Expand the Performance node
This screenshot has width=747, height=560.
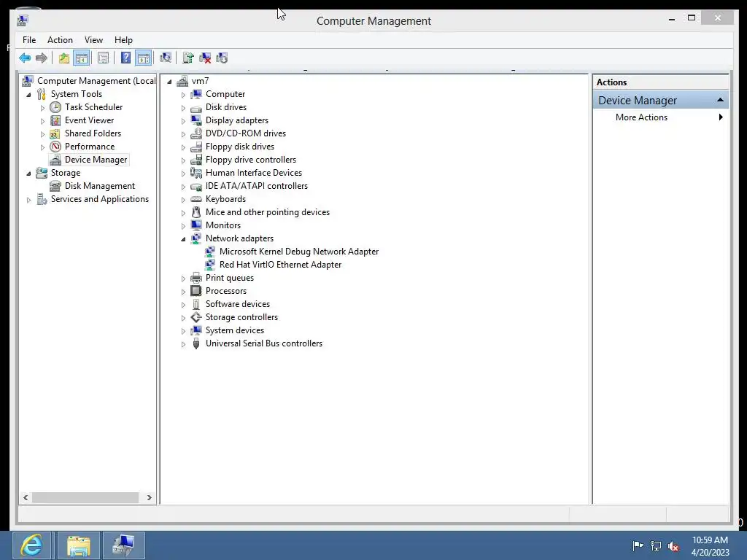point(42,147)
